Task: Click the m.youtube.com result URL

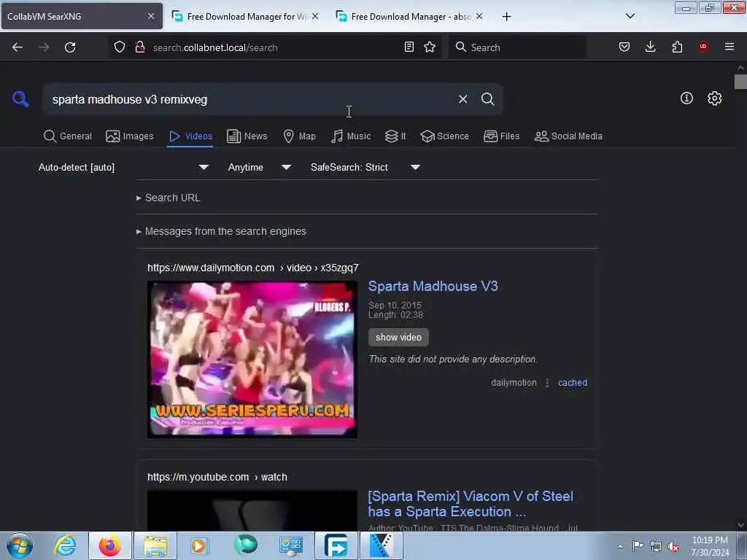Action: click(217, 477)
